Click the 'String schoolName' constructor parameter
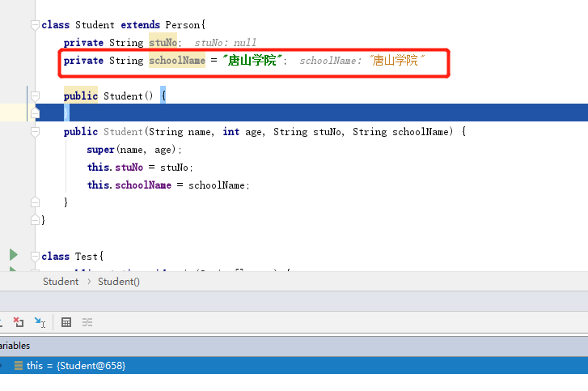The image size is (588, 391). pyautogui.click(x=400, y=132)
